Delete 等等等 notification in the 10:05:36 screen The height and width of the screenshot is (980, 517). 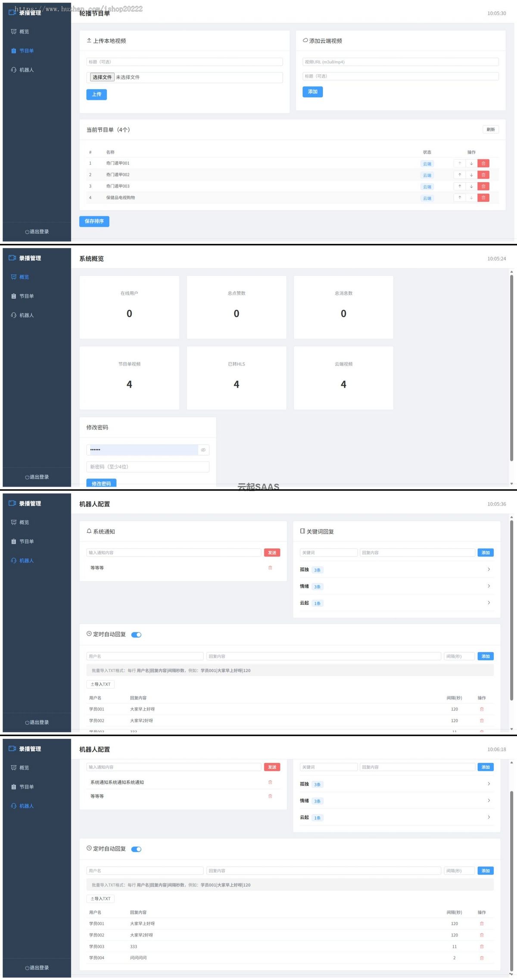tap(270, 568)
